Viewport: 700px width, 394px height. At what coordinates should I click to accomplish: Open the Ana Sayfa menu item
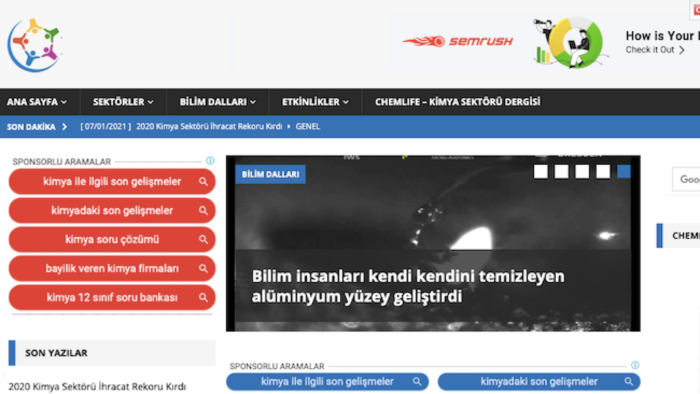coord(37,102)
